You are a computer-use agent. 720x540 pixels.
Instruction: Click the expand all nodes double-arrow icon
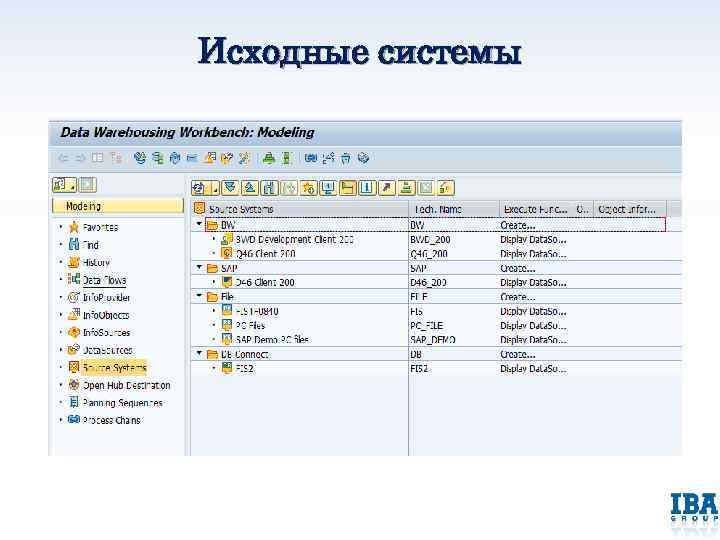(230, 188)
